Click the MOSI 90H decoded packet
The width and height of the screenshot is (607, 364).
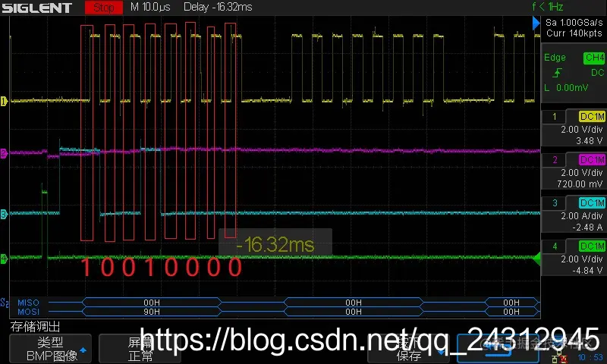coord(152,312)
